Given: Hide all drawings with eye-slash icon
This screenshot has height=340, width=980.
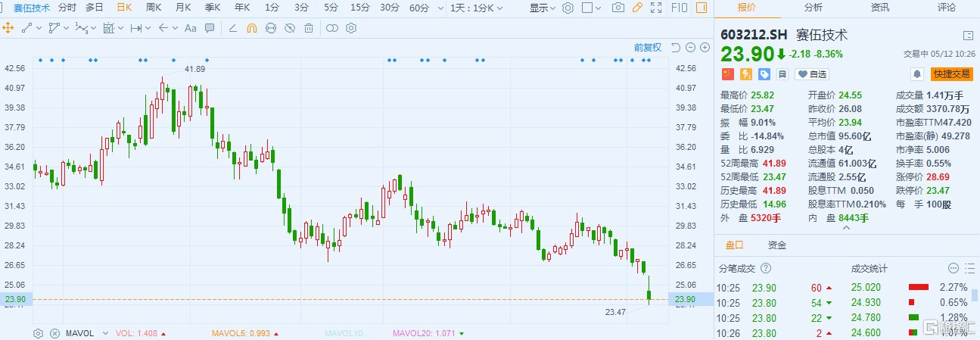Looking at the screenshot, I should click(290, 28).
